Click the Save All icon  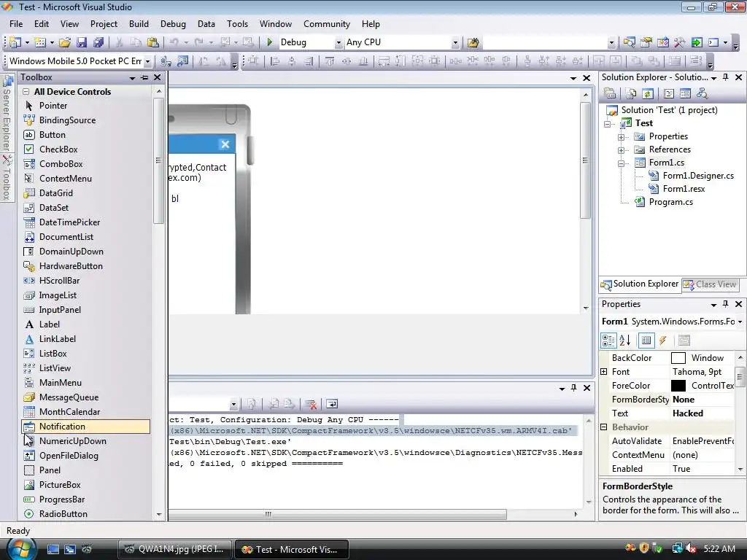coord(98,42)
